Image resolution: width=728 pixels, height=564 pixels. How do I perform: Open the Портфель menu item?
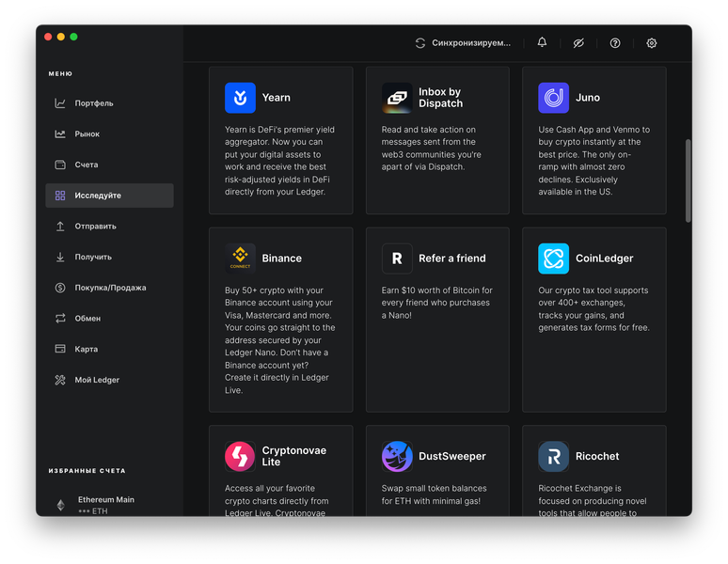point(109,103)
